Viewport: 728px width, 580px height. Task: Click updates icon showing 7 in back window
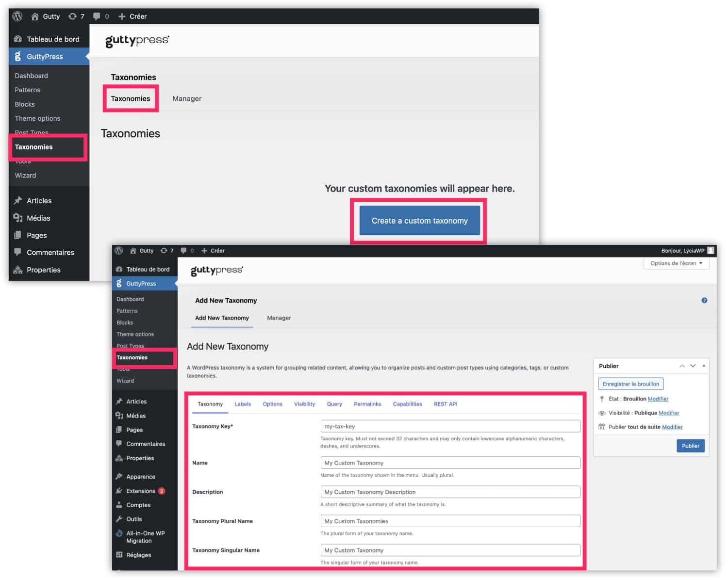coord(72,16)
